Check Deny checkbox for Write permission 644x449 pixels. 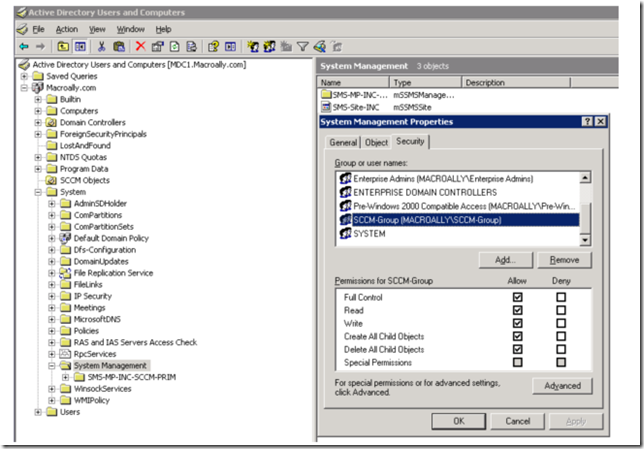pyautogui.click(x=560, y=323)
